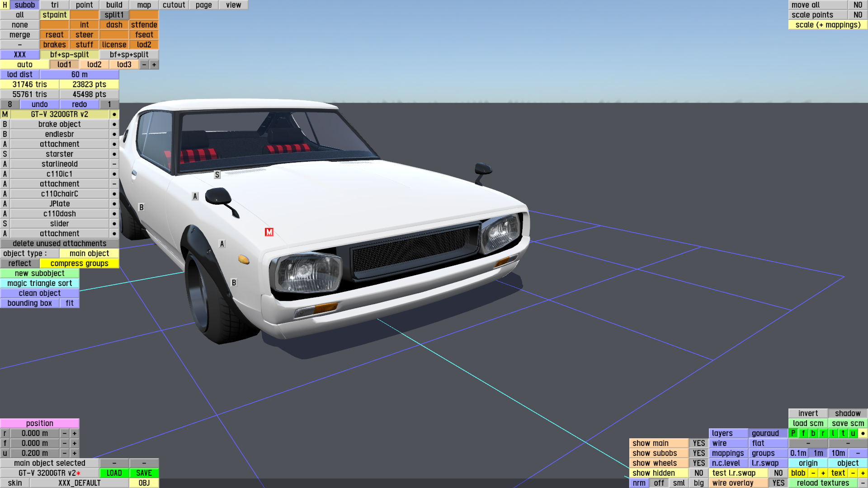Select the brakes orange subobject swatch
Viewport: 868px width, 488px height.
click(x=54, y=45)
